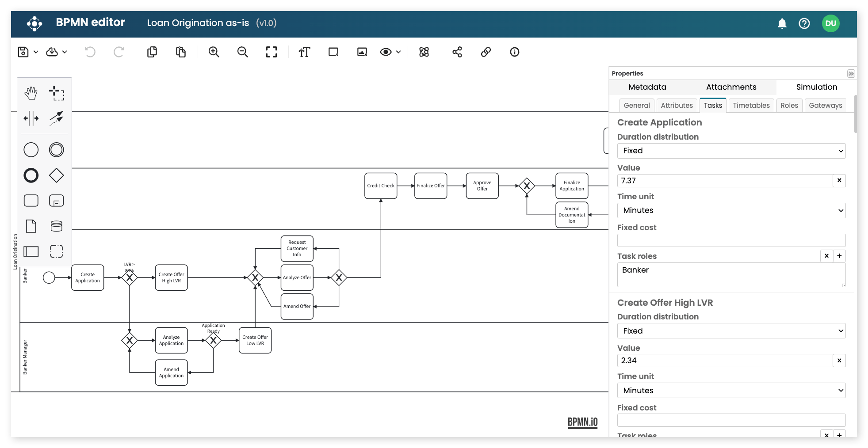The width and height of the screenshot is (868, 448).
Task: Open the Gateways sub-tab
Action: pyautogui.click(x=826, y=105)
